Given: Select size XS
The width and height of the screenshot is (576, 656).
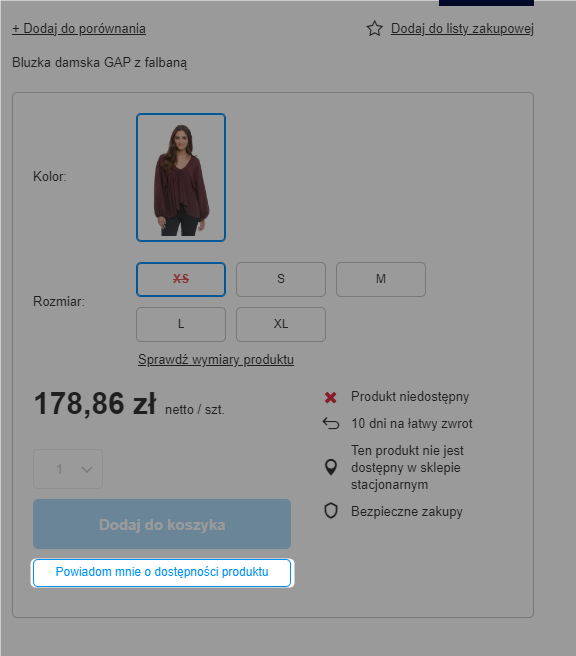Looking at the screenshot, I should click(x=181, y=279).
